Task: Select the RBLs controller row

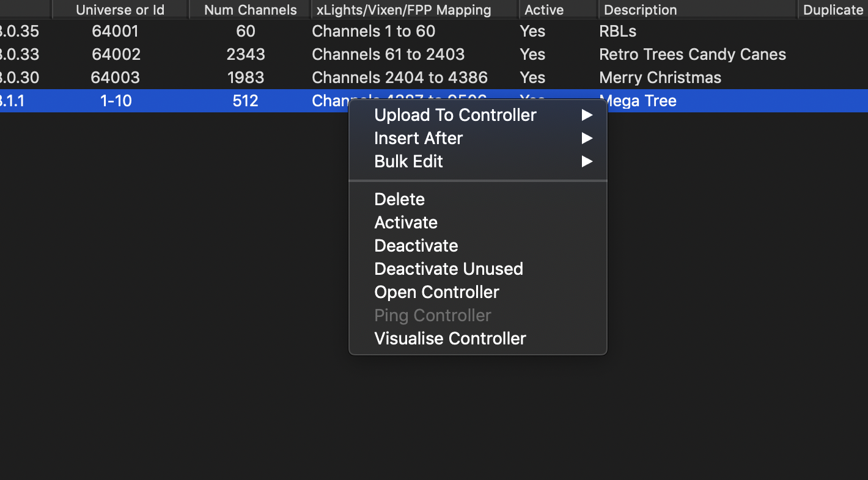Action: 183,31
